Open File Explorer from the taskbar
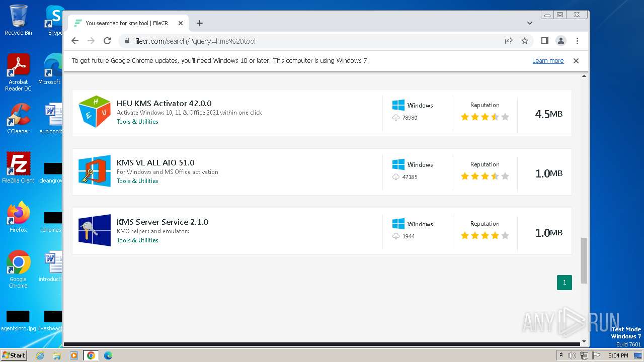Screen dimensions: 644x362 (57, 355)
